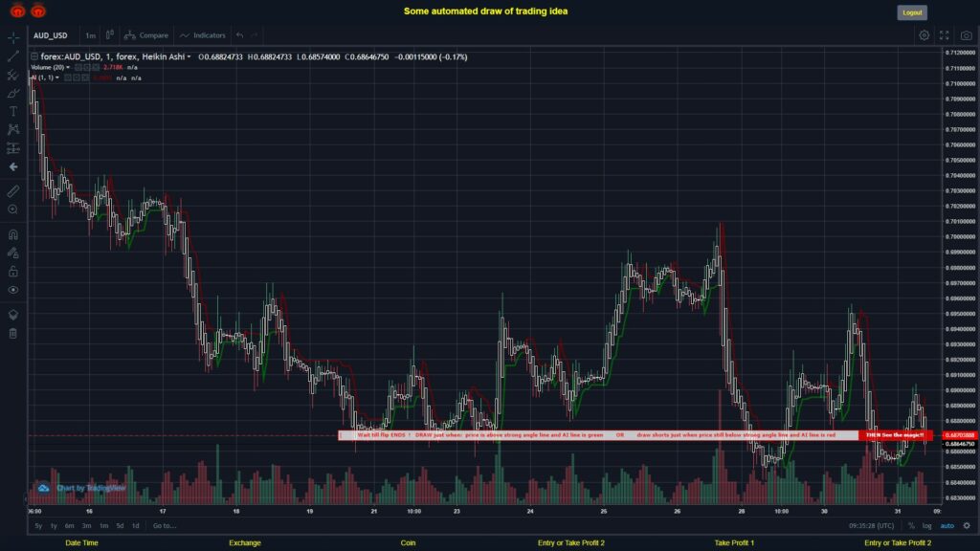Set the 1y time range
Screen dimensions: 980x551
pos(54,526)
